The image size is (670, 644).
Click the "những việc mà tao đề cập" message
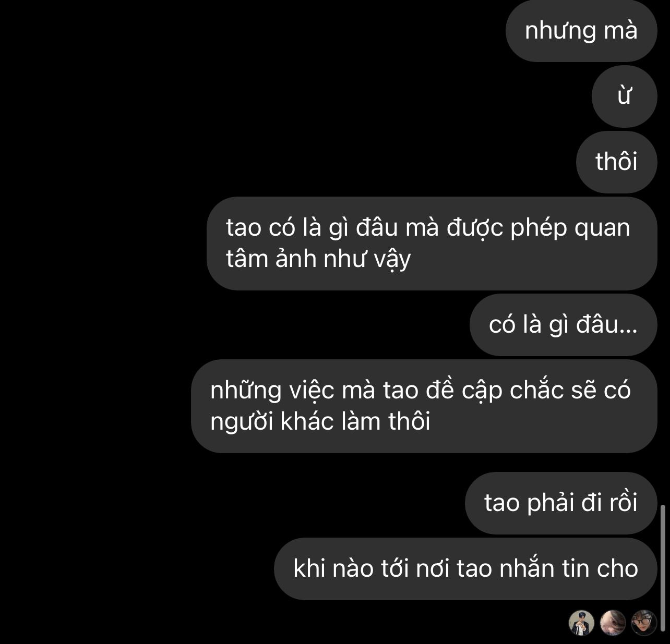[x=424, y=406]
